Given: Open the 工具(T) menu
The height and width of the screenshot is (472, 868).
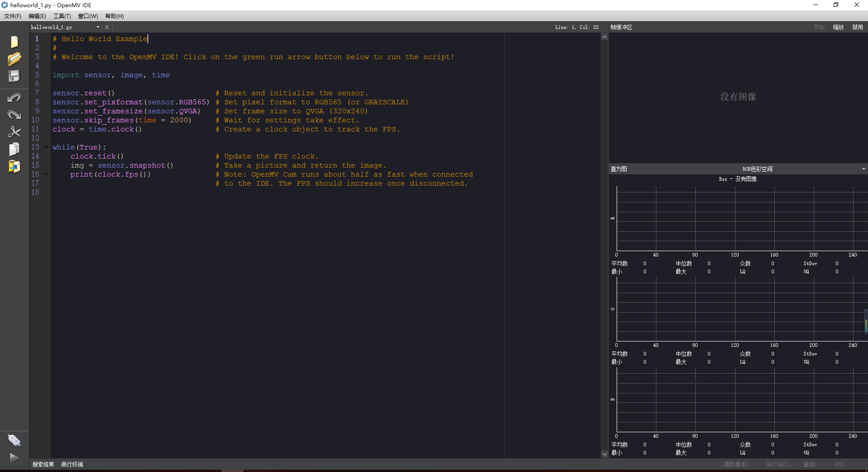Looking at the screenshot, I should click(x=61, y=16).
